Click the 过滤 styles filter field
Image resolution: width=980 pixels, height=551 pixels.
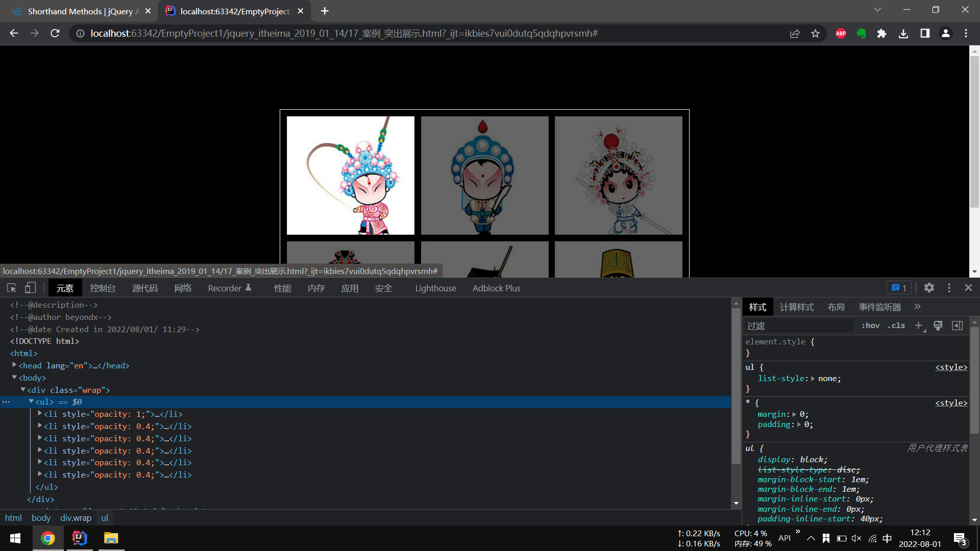(x=799, y=325)
